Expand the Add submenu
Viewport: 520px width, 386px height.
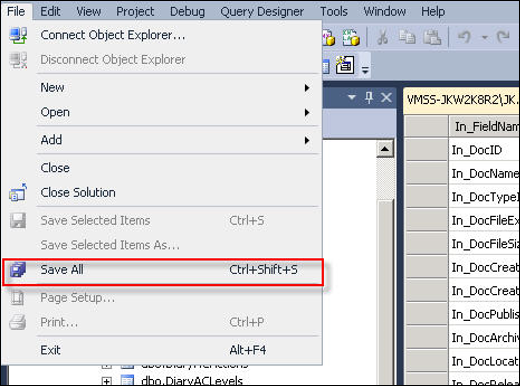click(307, 140)
